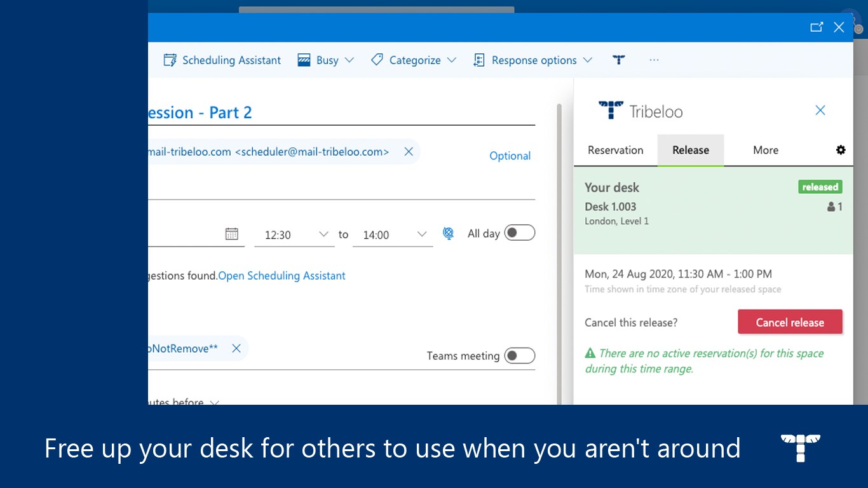The width and height of the screenshot is (868, 488).
Task: Open Tribeloo settings gear
Action: click(841, 150)
